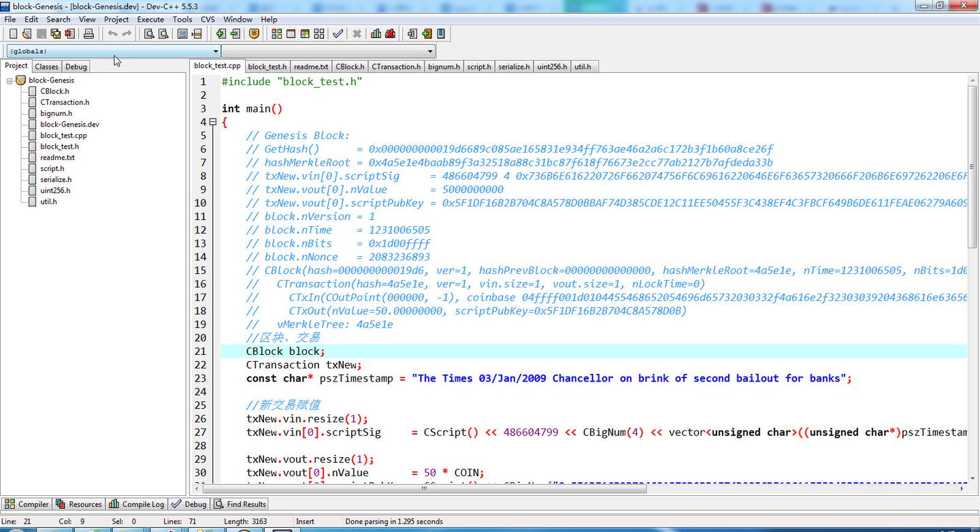The height and width of the screenshot is (532, 980).
Task: Click the Compile and Run icon
Action: [305, 33]
